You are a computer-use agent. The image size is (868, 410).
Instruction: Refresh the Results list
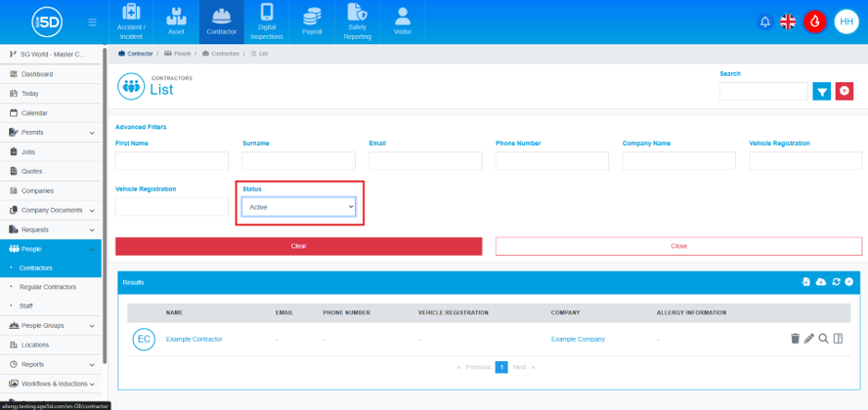[836, 283]
